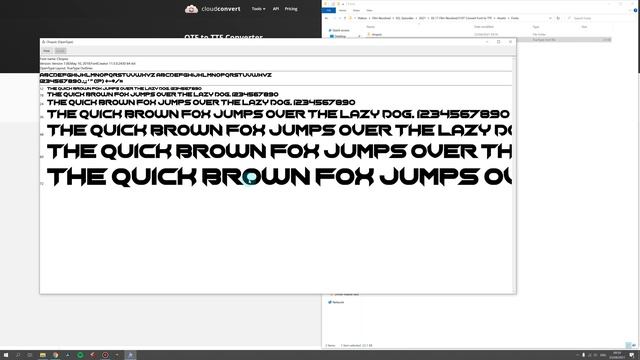The height and width of the screenshot is (360, 640).
Task: Click the Back arrow in File Explorer
Action: pyautogui.click(x=326, y=18)
